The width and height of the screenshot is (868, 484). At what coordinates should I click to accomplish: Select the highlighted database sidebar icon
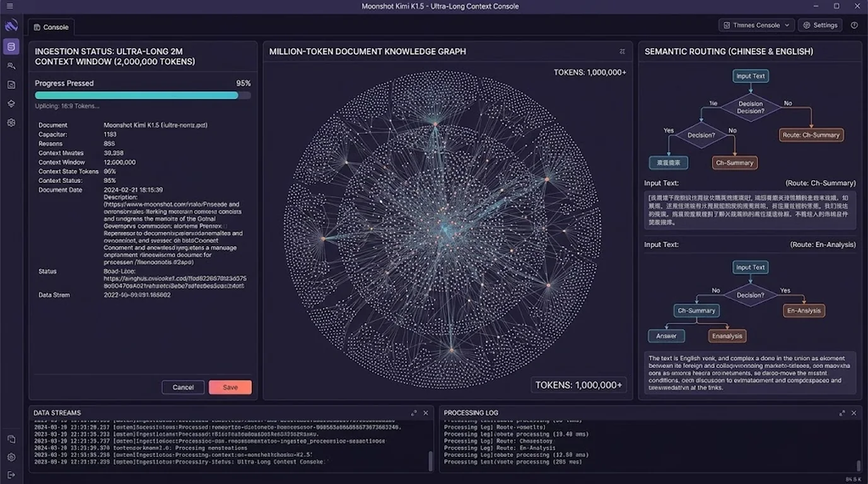click(x=11, y=47)
